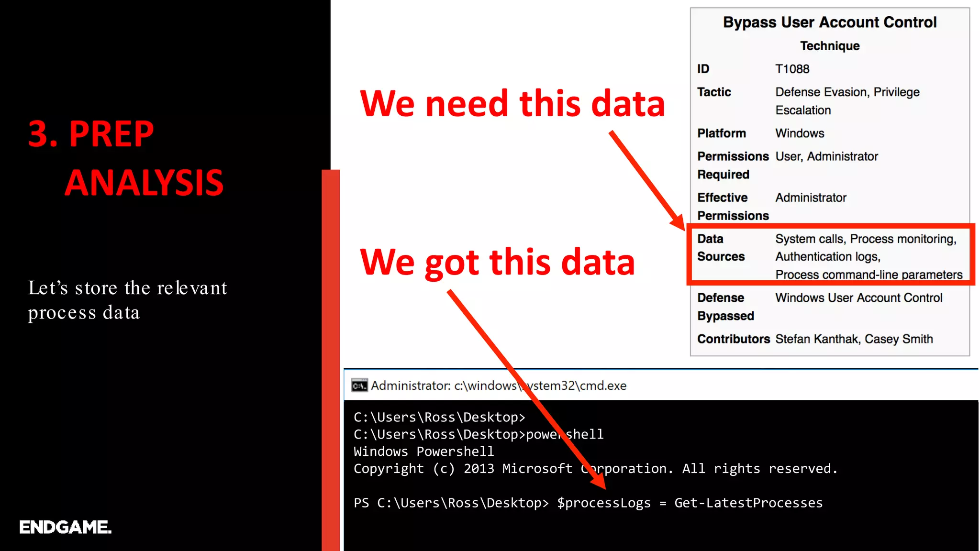Image resolution: width=980 pixels, height=551 pixels.
Task: Click the 'Defense Bypassed' label
Action: pos(725,307)
